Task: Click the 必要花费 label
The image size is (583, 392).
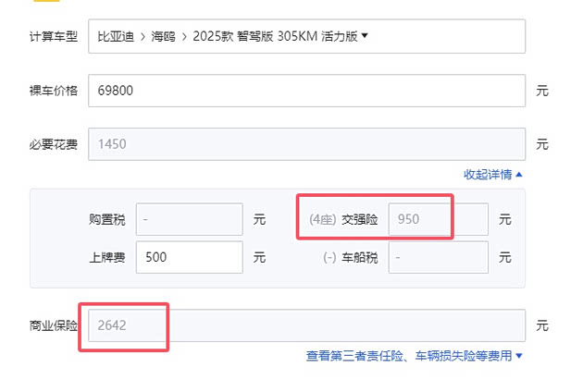Action: point(54,144)
